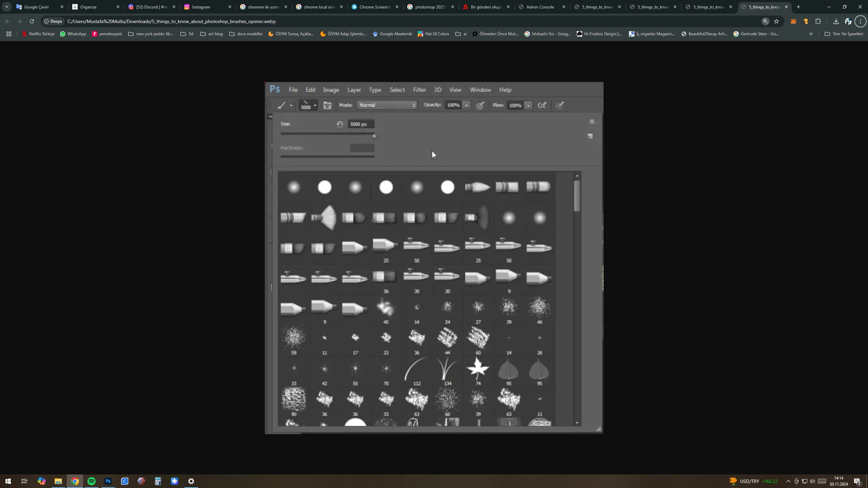This screenshot has width=868, height=488.
Task: Open the Mode Normal dropdown
Action: pyautogui.click(x=387, y=105)
